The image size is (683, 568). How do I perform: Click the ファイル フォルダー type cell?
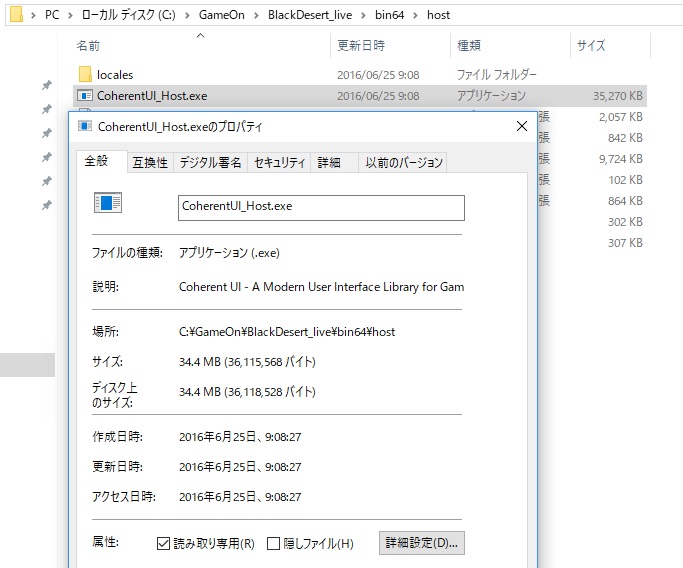(497, 74)
